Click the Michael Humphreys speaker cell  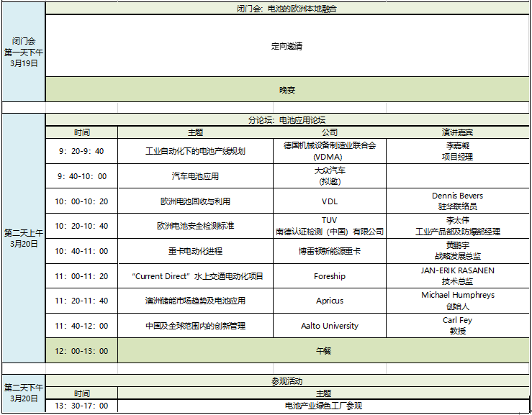click(x=457, y=301)
